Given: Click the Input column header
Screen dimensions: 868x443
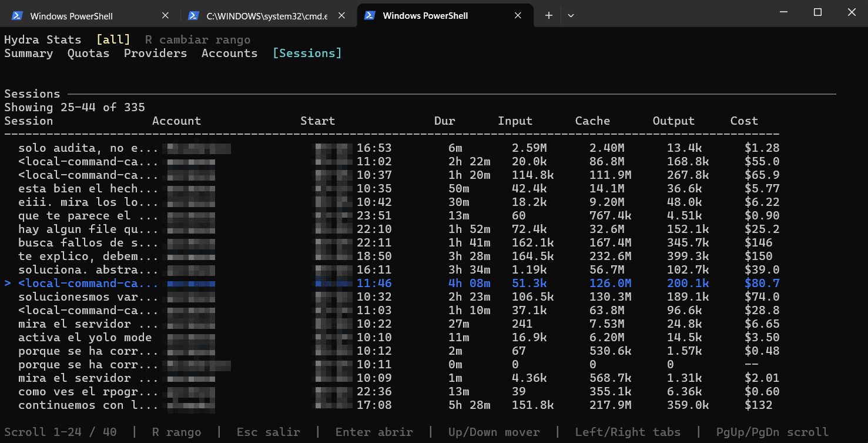Looking at the screenshot, I should tap(515, 121).
